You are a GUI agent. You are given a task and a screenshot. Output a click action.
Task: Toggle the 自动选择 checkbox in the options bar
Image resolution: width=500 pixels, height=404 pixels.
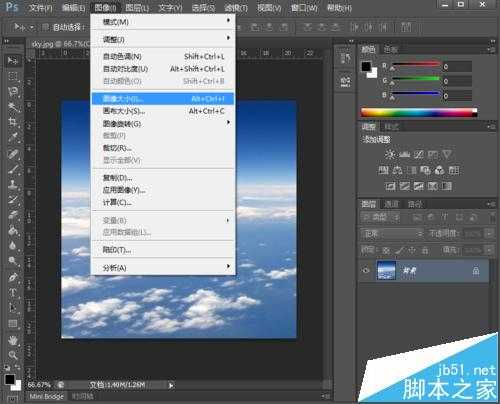coord(46,27)
